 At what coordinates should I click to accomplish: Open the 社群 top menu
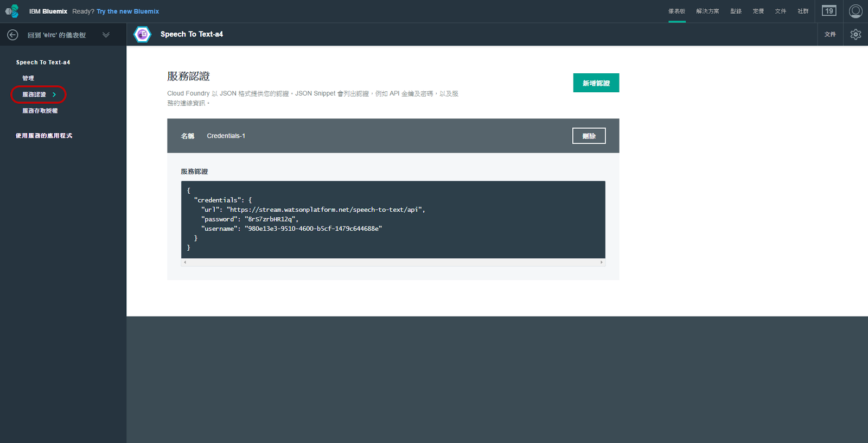(803, 11)
